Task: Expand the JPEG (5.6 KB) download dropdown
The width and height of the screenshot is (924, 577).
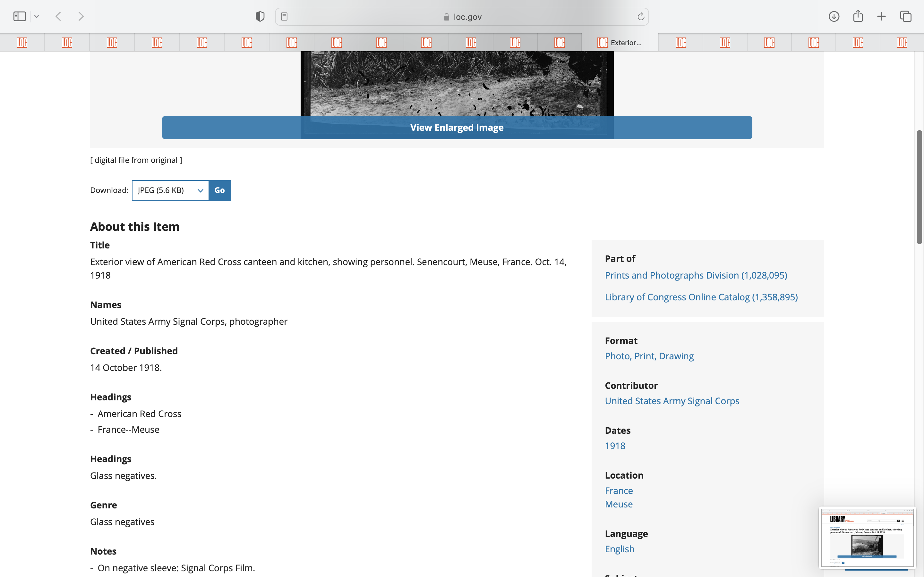Action: [x=170, y=190]
